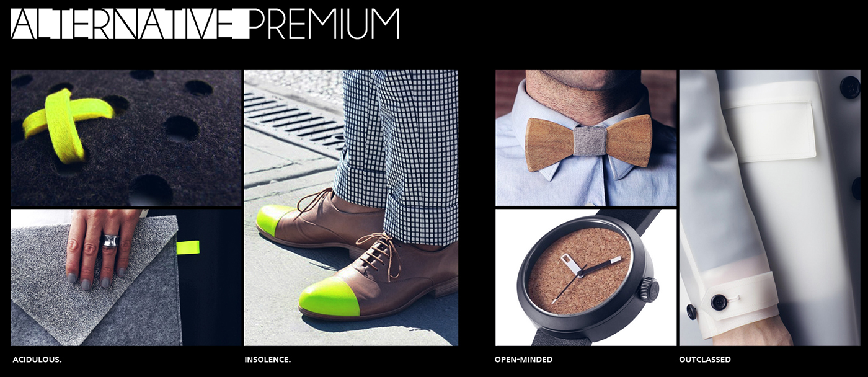Image resolution: width=868 pixels, height=377 pixels.
Task: Open the wooden bow tie image
Action: 586,138
